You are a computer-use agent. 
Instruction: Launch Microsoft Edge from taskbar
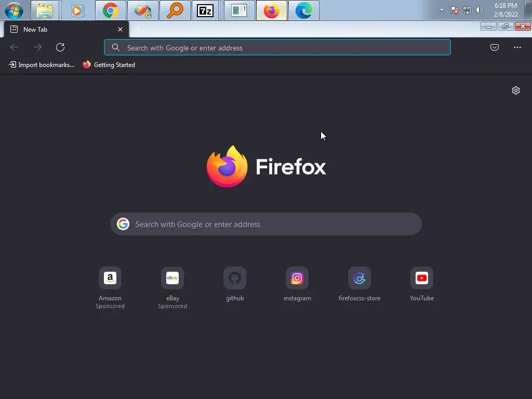[303, 10]
